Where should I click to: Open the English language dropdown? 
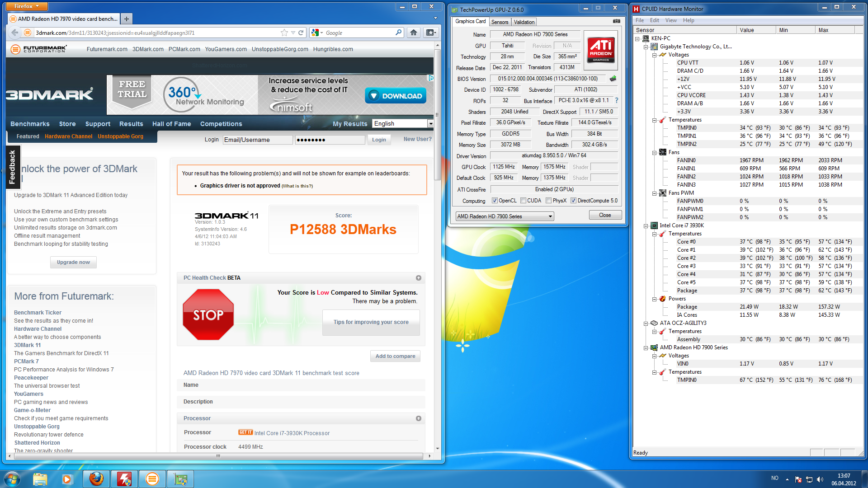(403, 123)
